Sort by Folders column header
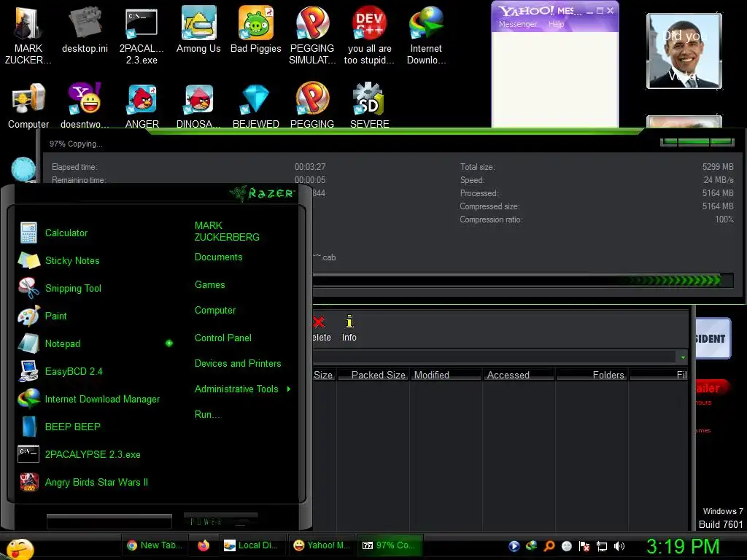The width and height of the screenshot is (747, 560). 592,375
